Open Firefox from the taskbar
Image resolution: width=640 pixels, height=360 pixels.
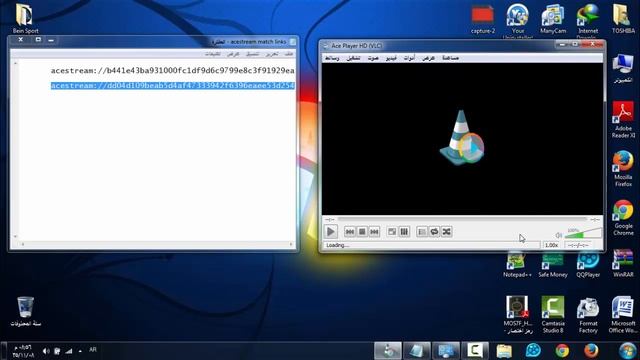[591, 351]
